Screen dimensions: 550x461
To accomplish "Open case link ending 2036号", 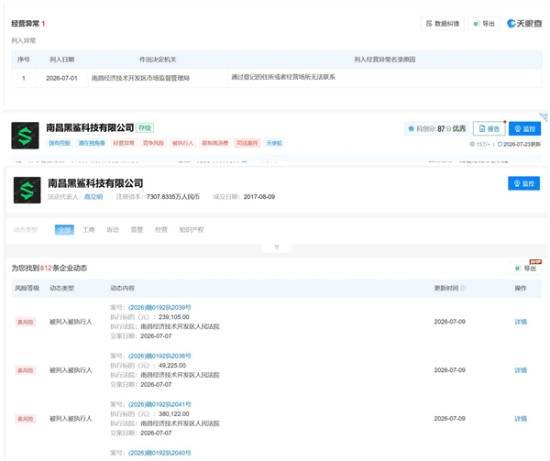I will coord(160,356).
